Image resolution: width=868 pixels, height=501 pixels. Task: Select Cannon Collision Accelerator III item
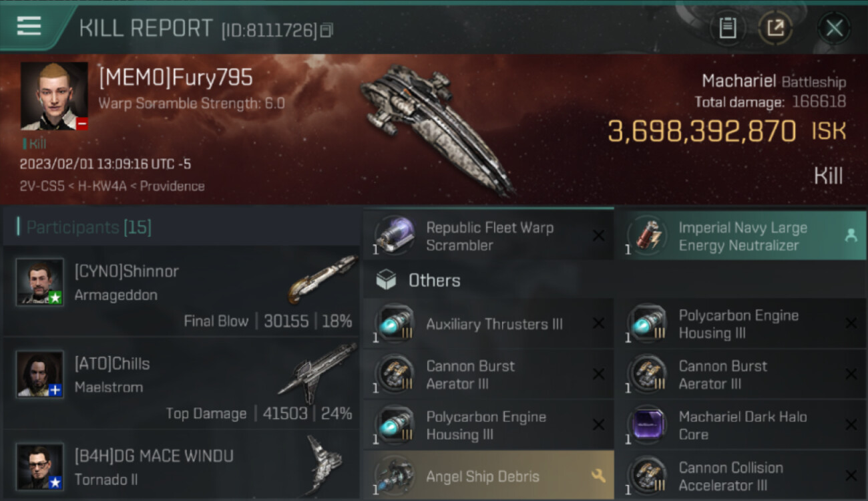click(x=740, y=476)
